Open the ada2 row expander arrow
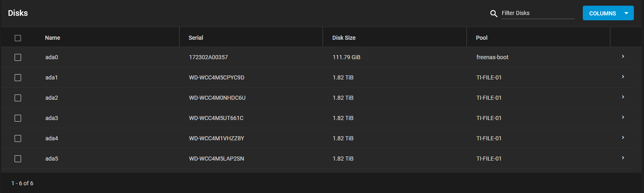Image resolution: width=644 pixels, height=193 pixels. tap(623, 97)
